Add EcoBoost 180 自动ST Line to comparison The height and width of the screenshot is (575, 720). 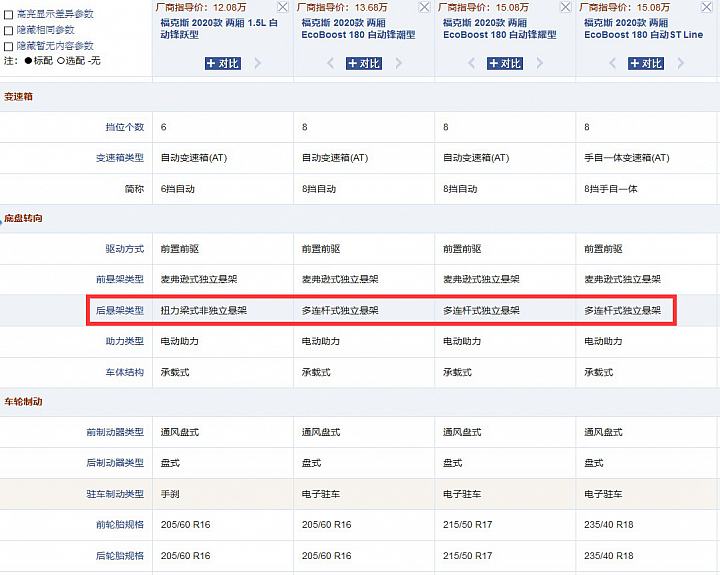[646, 63]
